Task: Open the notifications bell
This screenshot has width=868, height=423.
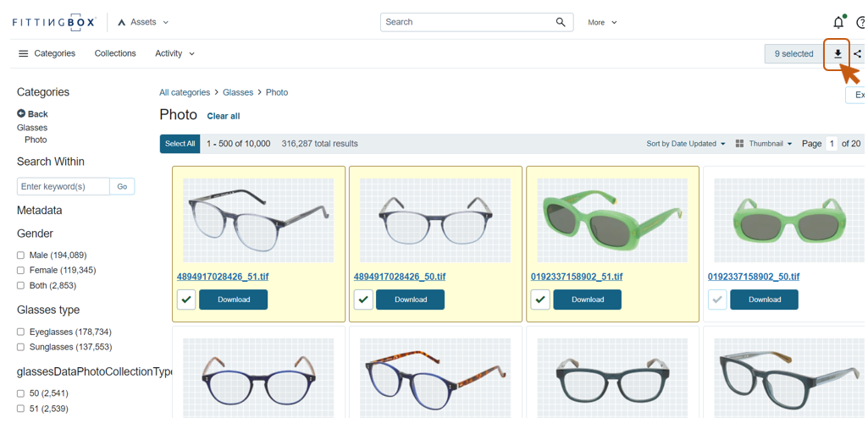Action: [x=838, y=23]
